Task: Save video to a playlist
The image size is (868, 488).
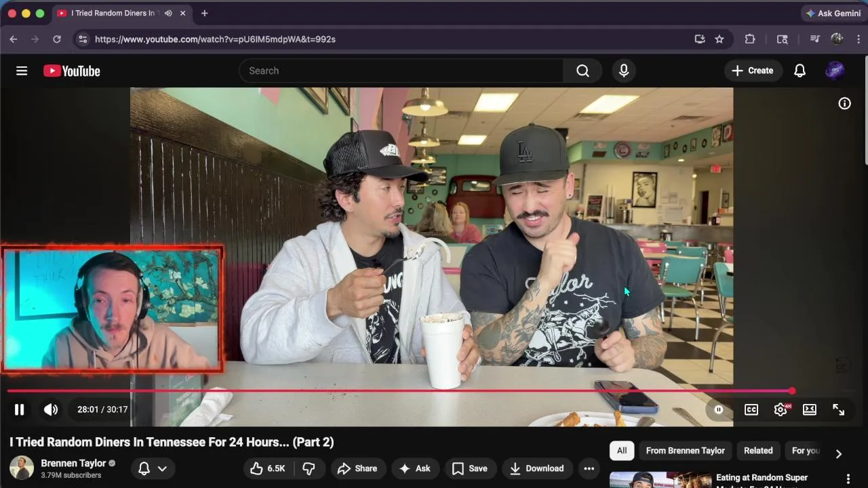Action: click(x=470, y=468)
